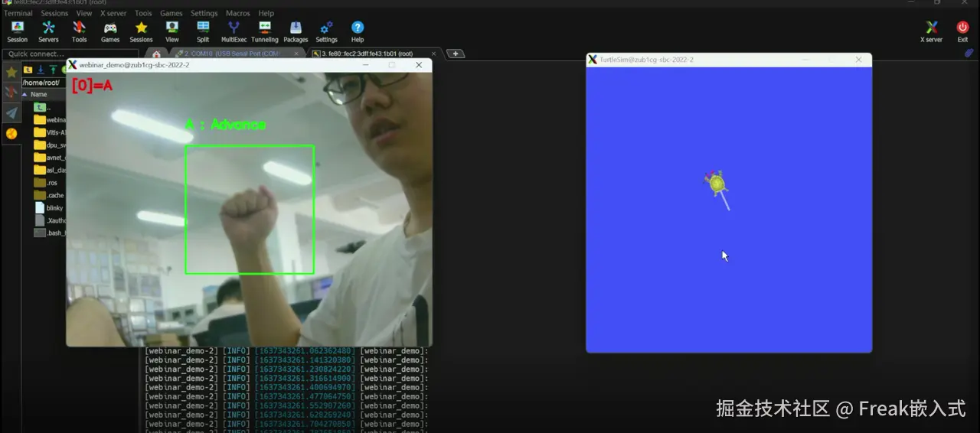980x433 pixels.
Task: Select the avnet folder in file list
Action: pos(50,158)
